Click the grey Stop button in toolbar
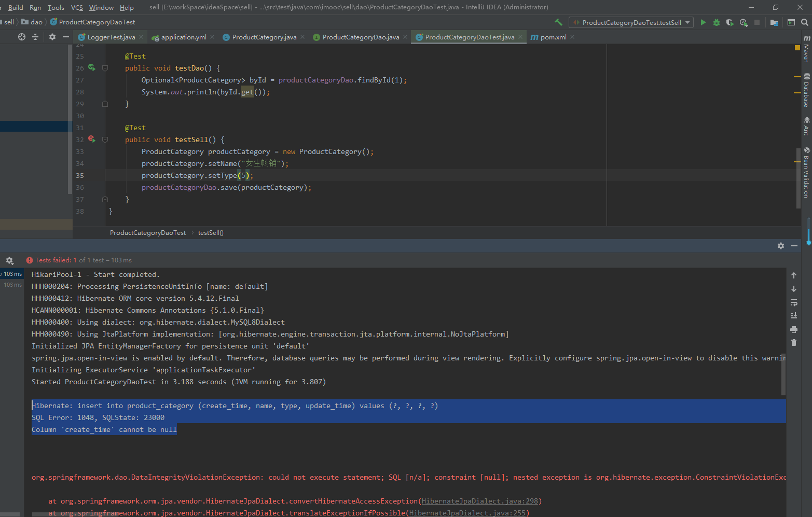The height and width of the screenshot is (517, 812). [x=757, y=22]
